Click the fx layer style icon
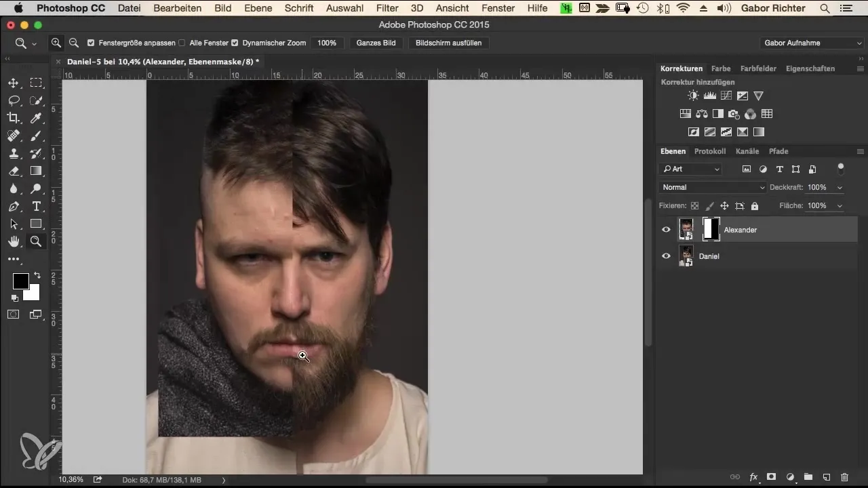Screen dimensions: 868x488 click(x=753, y=477)
